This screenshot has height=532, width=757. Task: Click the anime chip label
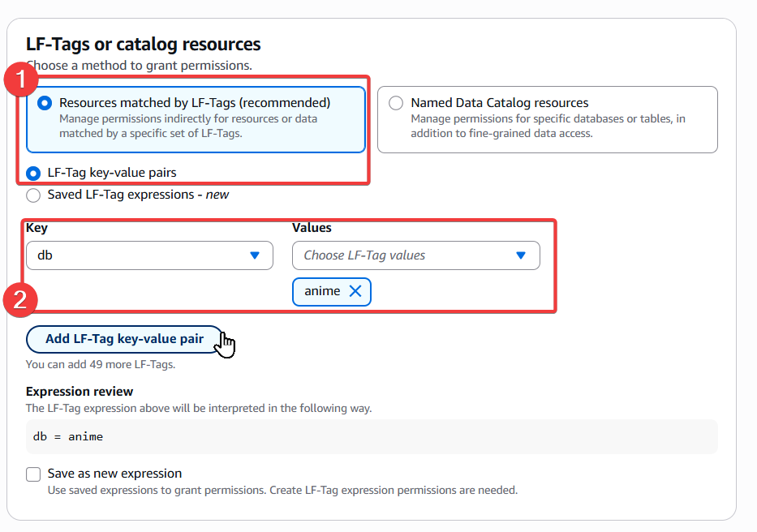(322, 292)
